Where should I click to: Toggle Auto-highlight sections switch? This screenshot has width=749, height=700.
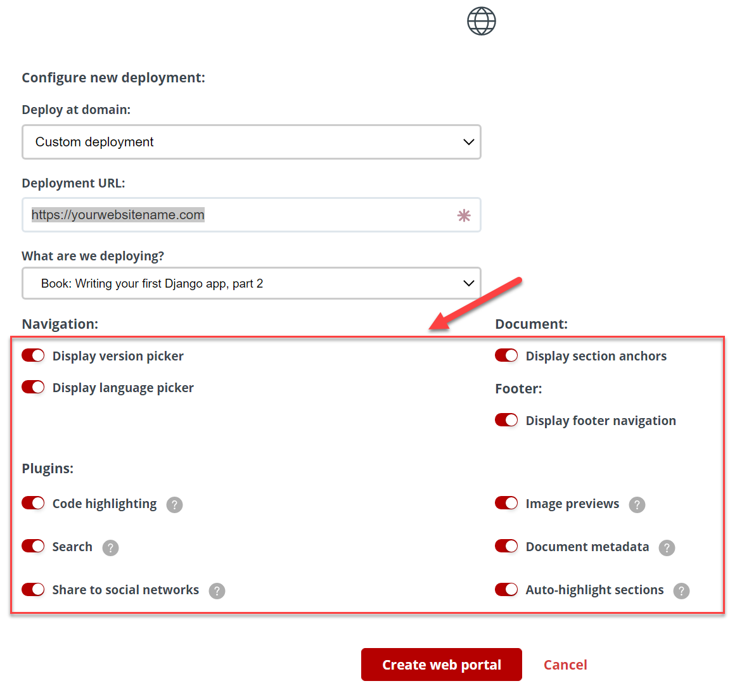[x=506, y=589]
